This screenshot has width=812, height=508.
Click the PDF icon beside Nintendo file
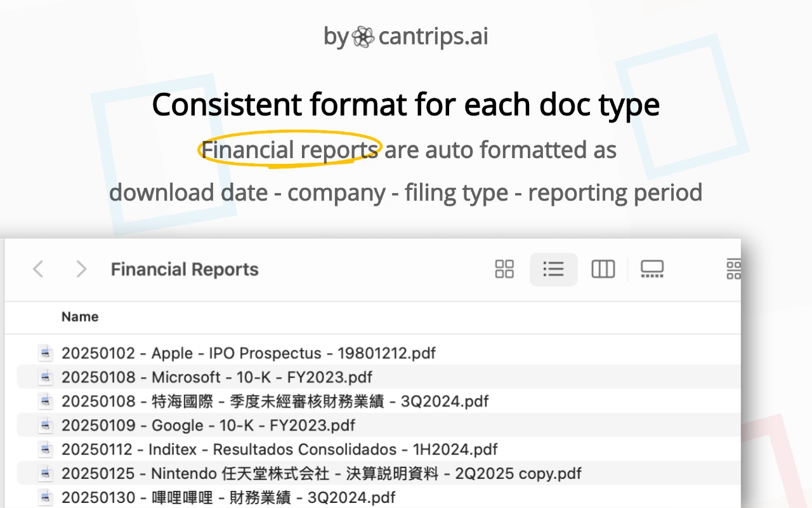coord(45,474)
